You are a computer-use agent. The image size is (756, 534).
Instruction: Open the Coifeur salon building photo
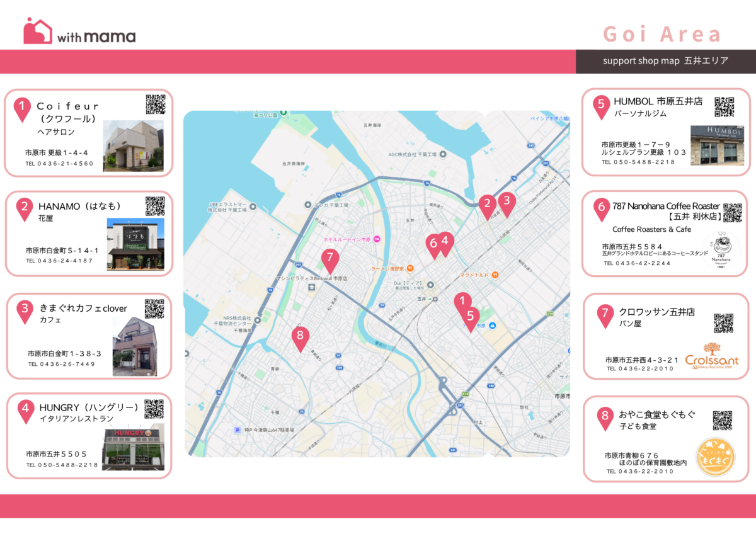pos(133,146)
